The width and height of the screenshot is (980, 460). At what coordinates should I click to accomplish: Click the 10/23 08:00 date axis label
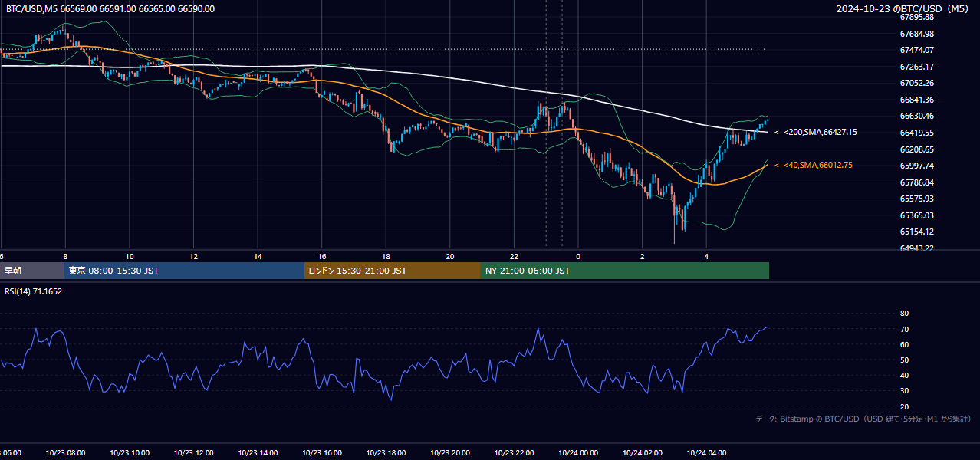click(x=65, y=453)
